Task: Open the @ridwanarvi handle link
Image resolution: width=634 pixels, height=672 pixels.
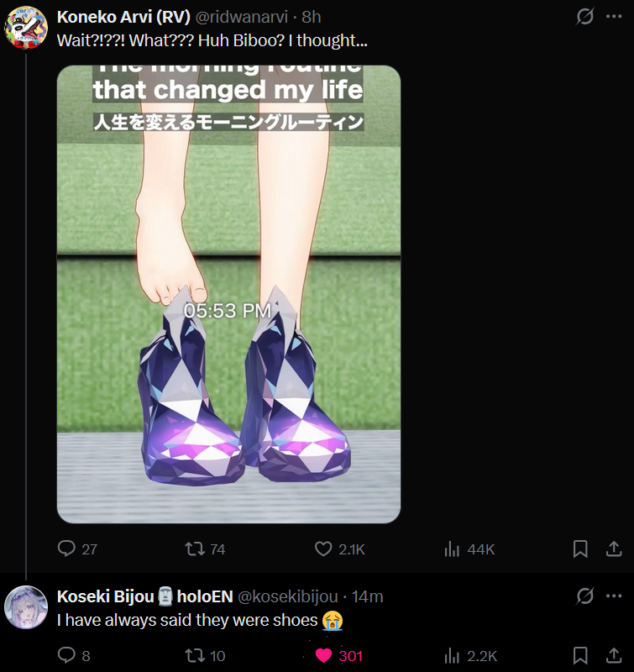Action: pos(242,17)
